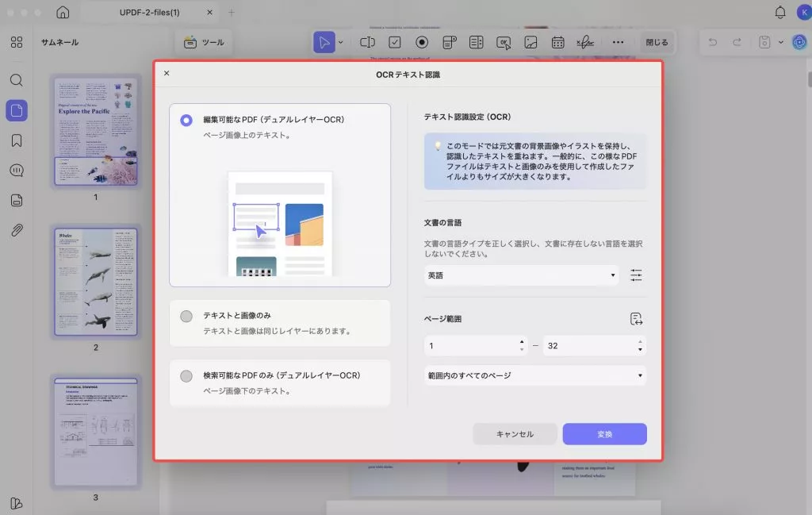Click the vertical scrollbar on right edge

[x=810, y=80]
